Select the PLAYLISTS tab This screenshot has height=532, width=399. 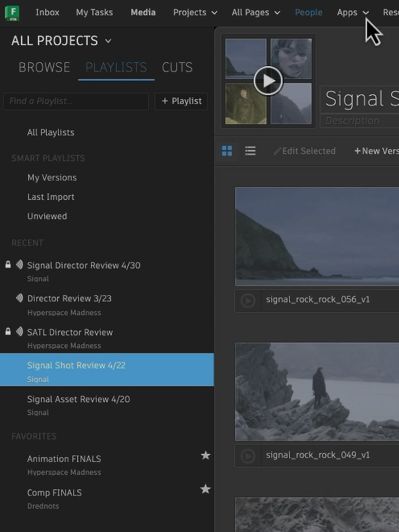(x=116, y=67)
